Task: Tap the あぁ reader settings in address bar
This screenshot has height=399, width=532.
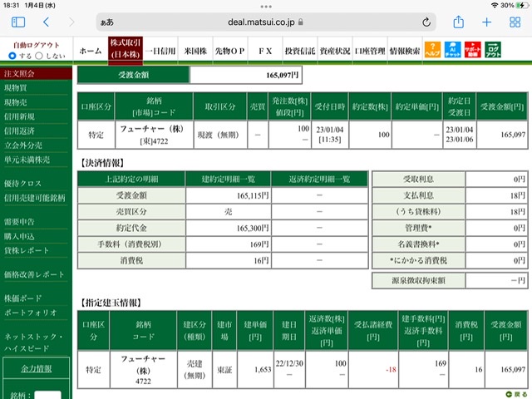Action: tap(107, 22)
